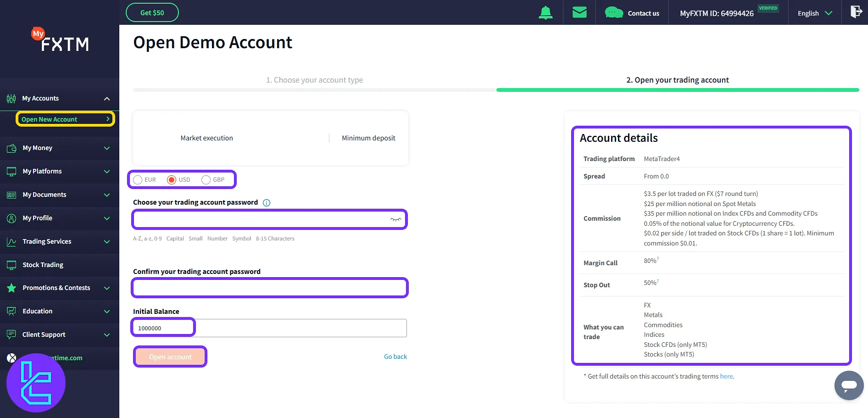Image resolution: width=868 pixels, height=418 pixels.
Task: Select the USD currency radio button
Action: coord(172,180)
